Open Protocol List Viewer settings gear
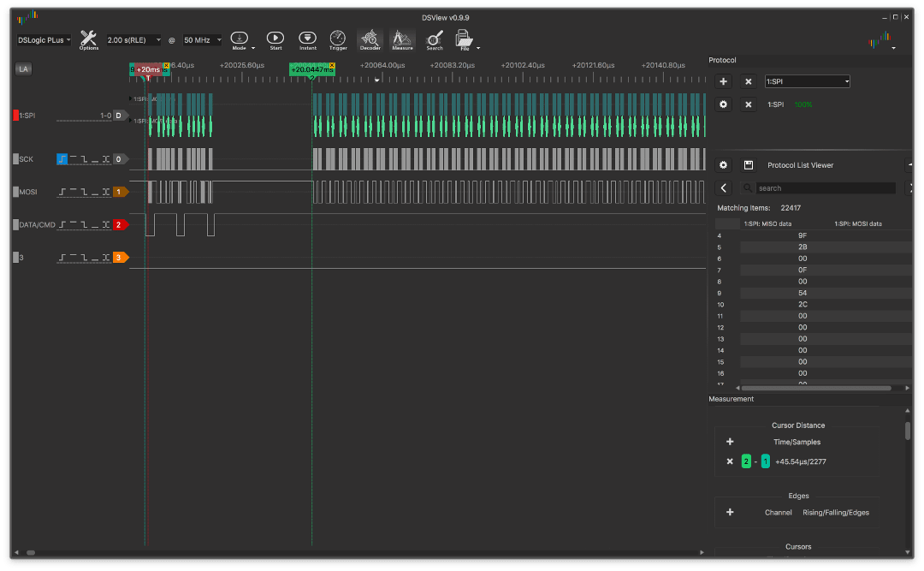Screen dimensions: 924x571 coord(723,165)
